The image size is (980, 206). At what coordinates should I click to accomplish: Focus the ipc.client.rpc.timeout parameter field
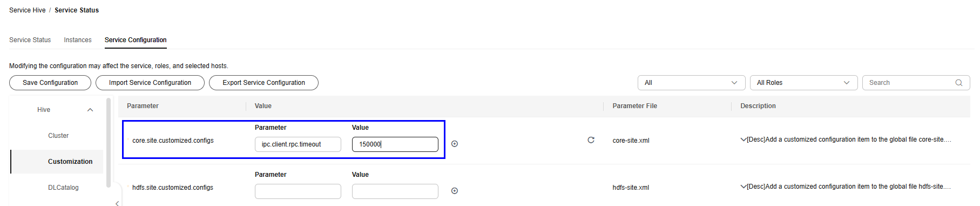click(298, 144)
